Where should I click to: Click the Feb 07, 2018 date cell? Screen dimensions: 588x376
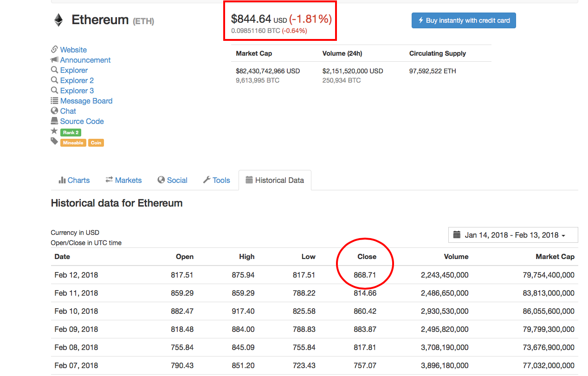[76, 365]
